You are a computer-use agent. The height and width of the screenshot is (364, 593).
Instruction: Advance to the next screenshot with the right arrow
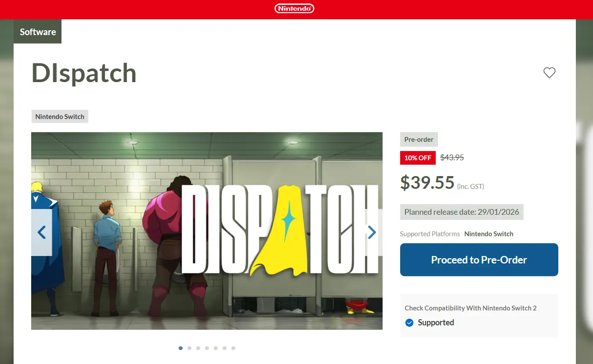(x=372, y=232)
